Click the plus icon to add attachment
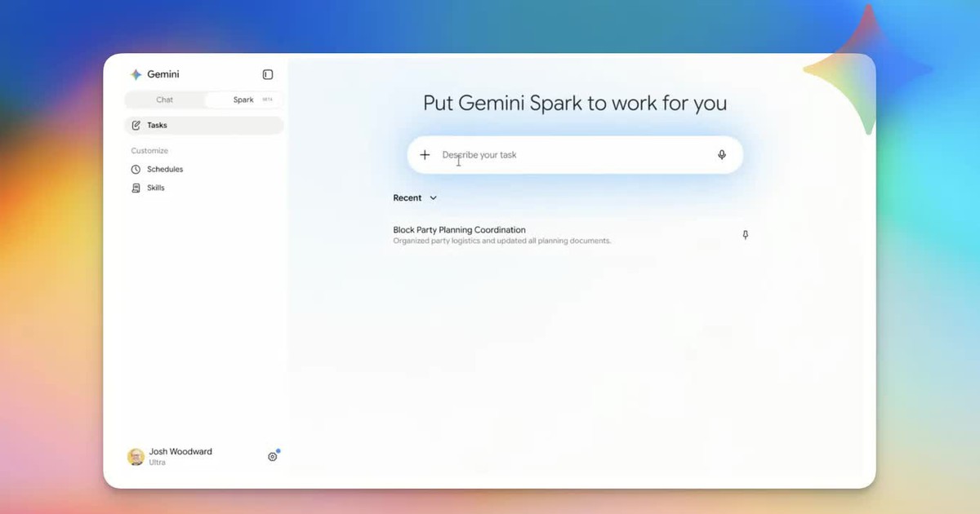This screenshot has height=514, width=980. click(425, 155)
